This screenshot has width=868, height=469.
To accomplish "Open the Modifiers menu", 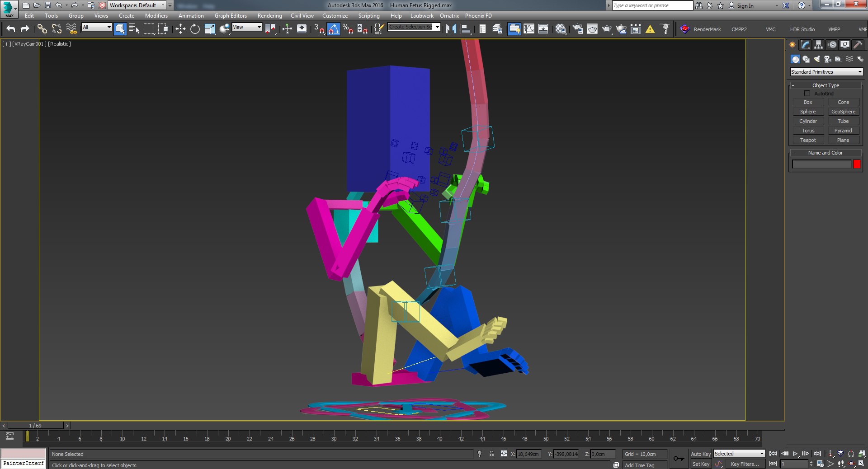I will 156,16.
